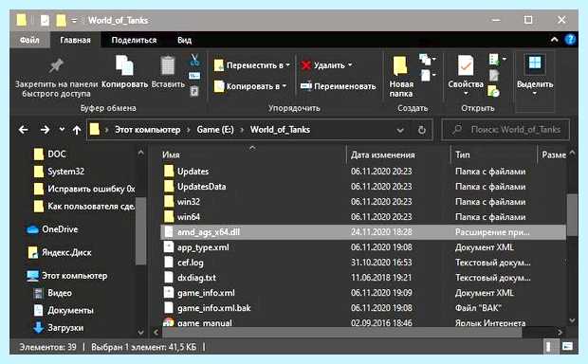Screen dimensions: 588x364
Task: Open the Файл tab
Action: pos(29,40)
